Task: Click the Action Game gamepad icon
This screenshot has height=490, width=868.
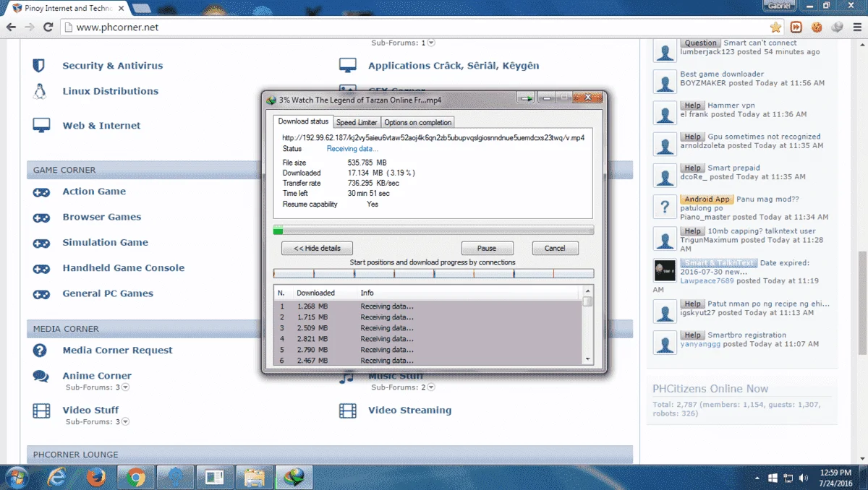Action: click(41, 192)
